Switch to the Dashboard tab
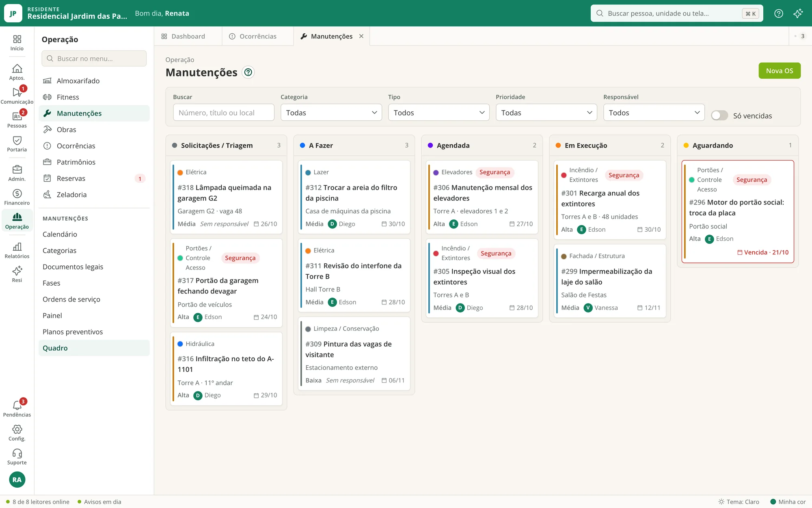This screenshot has width=812, height=508. click(x=188, y=36)
